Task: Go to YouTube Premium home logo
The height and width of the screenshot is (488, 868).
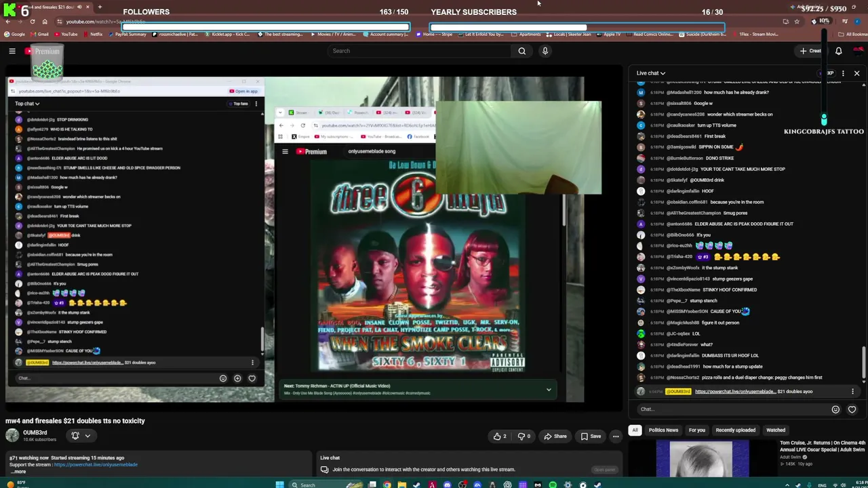Action: pos(42,51)
